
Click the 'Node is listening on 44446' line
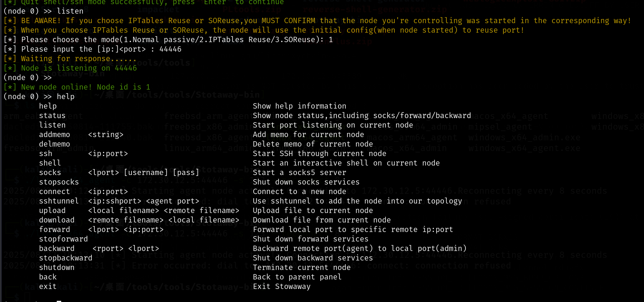click(x=70, y=68)
